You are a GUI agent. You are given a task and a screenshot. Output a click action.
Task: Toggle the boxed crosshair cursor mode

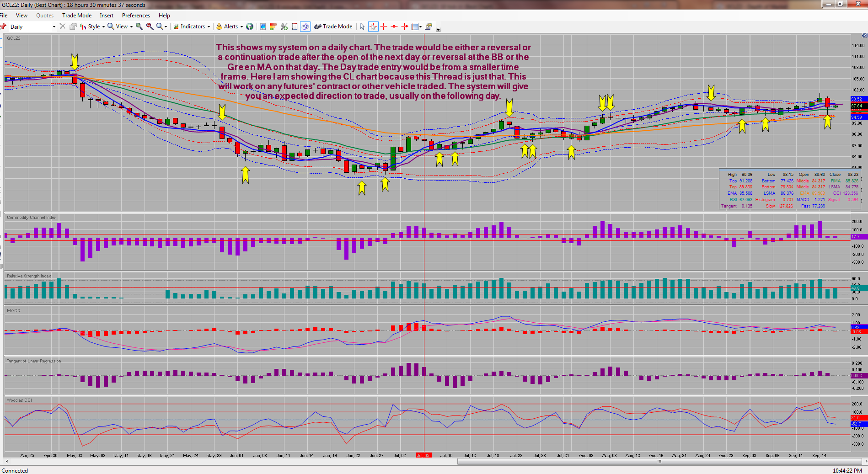[373, 27]
